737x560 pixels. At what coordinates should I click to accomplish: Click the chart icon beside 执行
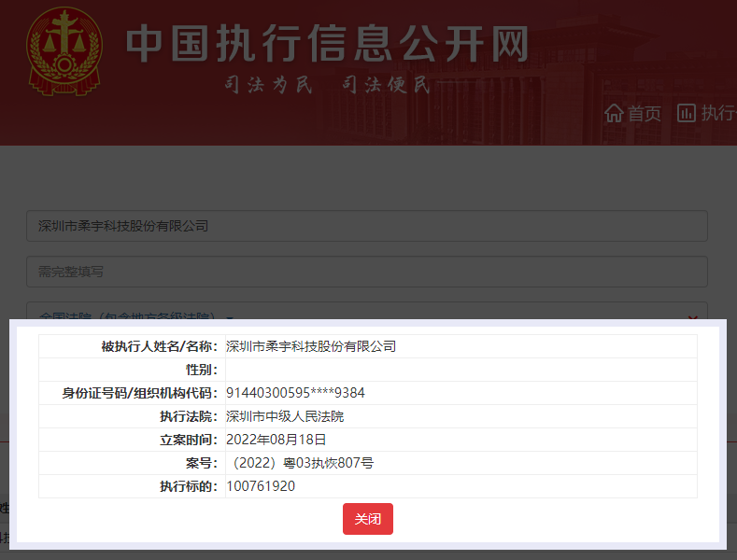point(686,113)
